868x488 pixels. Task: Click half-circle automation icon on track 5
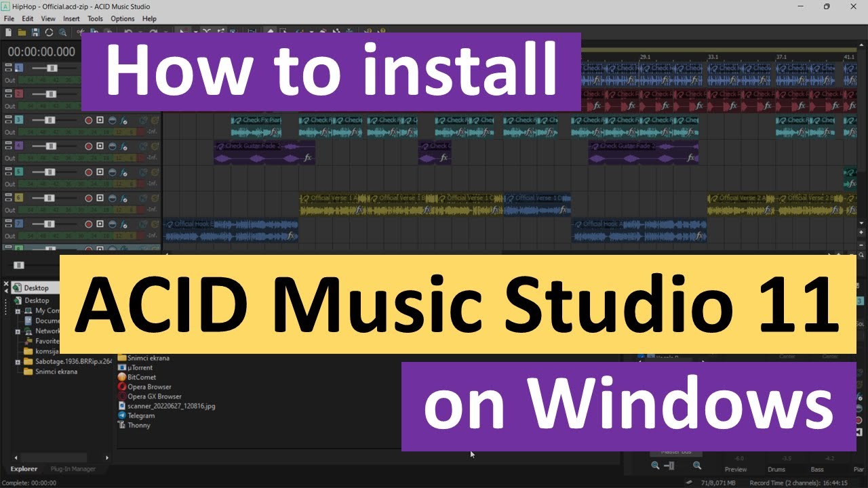(x=112, y=171)
